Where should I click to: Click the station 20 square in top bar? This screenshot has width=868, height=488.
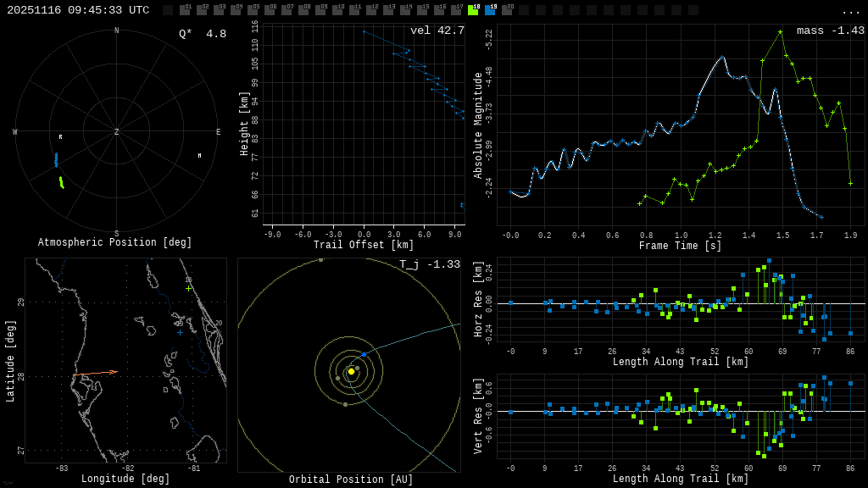[x=507, y=10]
